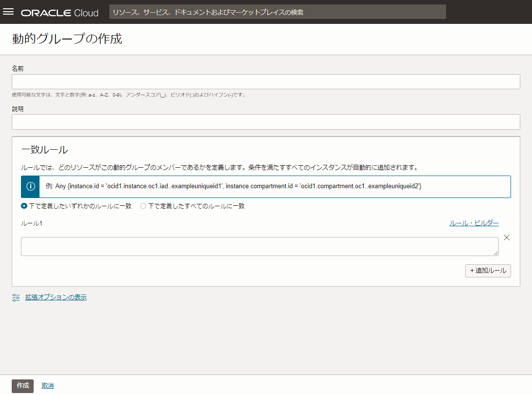This screenshot has height=395, width=532.
Task: Click the rule text area resize handle
Action: (496, 253)
